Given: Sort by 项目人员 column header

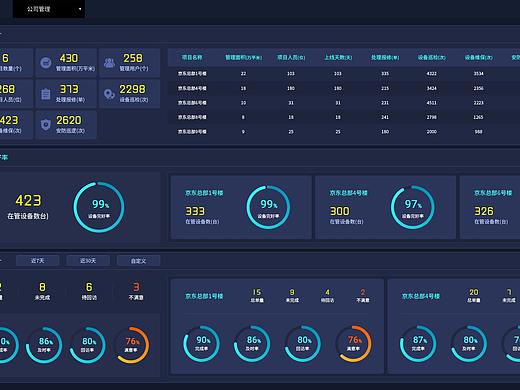Looking at the screenshot, I should click(291, 57).
